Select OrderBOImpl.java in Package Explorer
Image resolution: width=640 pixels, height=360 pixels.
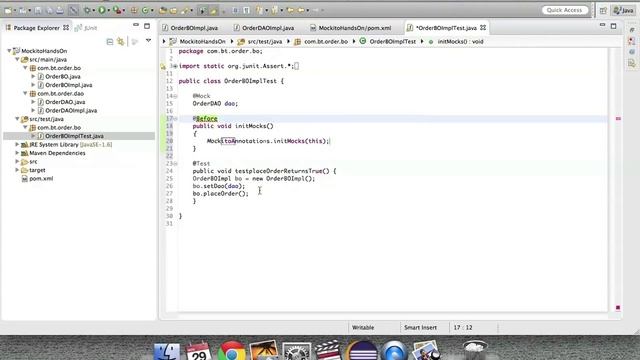[x=69, y=85]
